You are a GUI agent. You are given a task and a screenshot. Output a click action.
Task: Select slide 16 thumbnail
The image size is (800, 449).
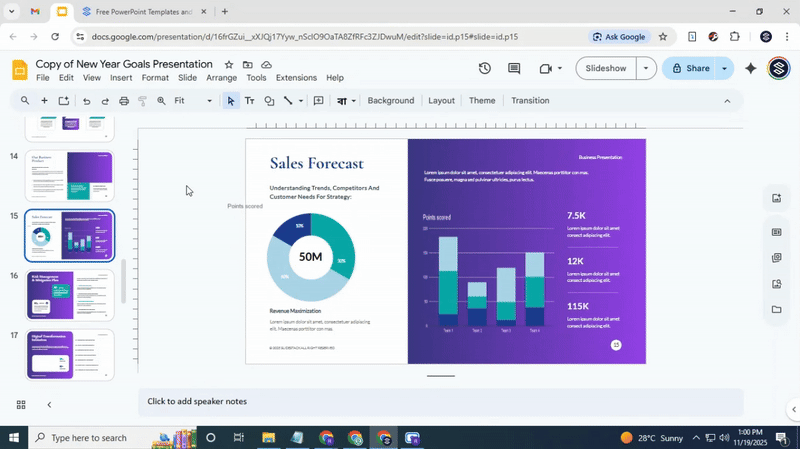tap(70, 295)
